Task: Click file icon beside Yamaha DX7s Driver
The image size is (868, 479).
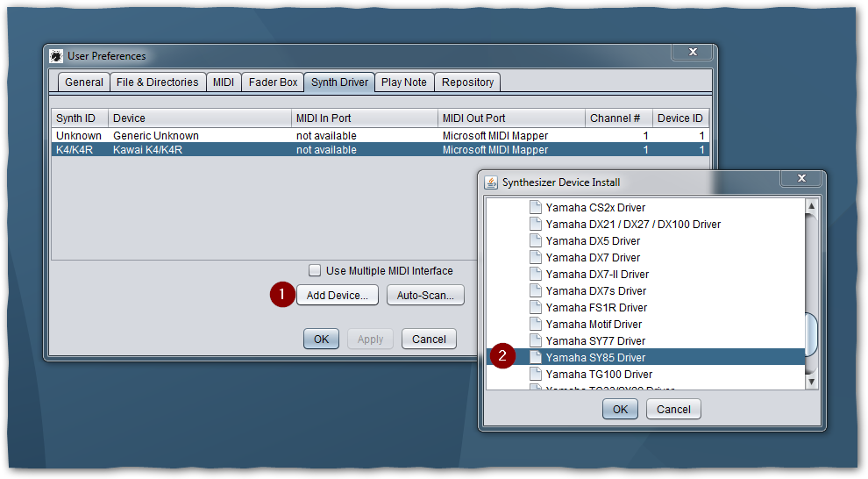Action: 536,290
